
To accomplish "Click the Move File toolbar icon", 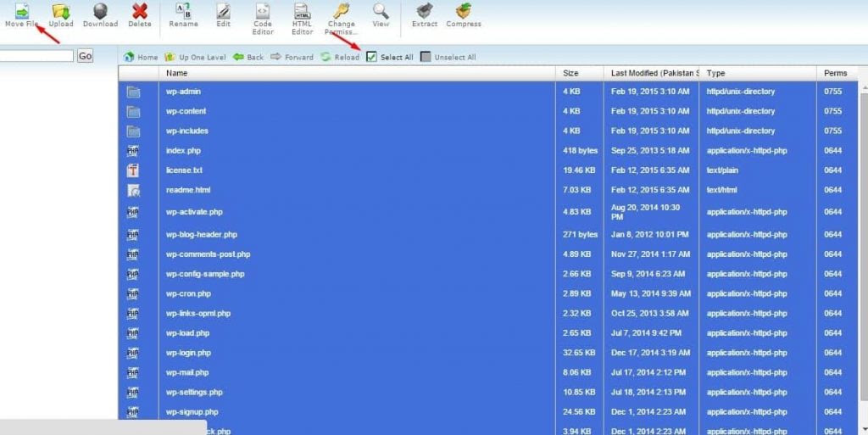I will [x=22, y=10].
